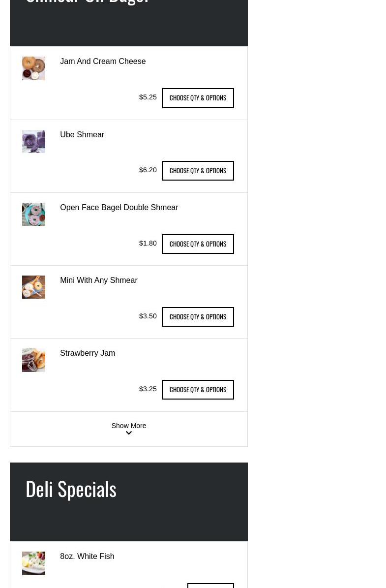The height and width of the screenshot is (588, 386).
Task: Open the Strawberry Jam item title
Action: point(88,353)
